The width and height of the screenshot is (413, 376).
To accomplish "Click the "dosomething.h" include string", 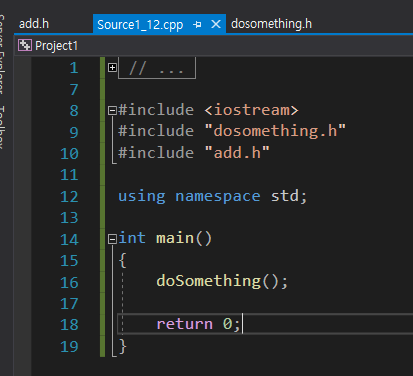I will [275, 131].
